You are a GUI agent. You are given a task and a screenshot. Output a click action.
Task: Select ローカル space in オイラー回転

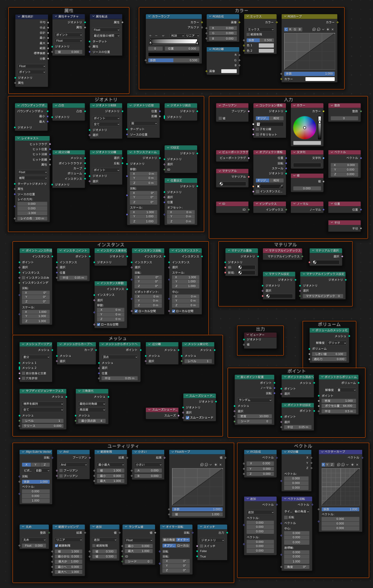pyautogui.click(x=183, y=545)
